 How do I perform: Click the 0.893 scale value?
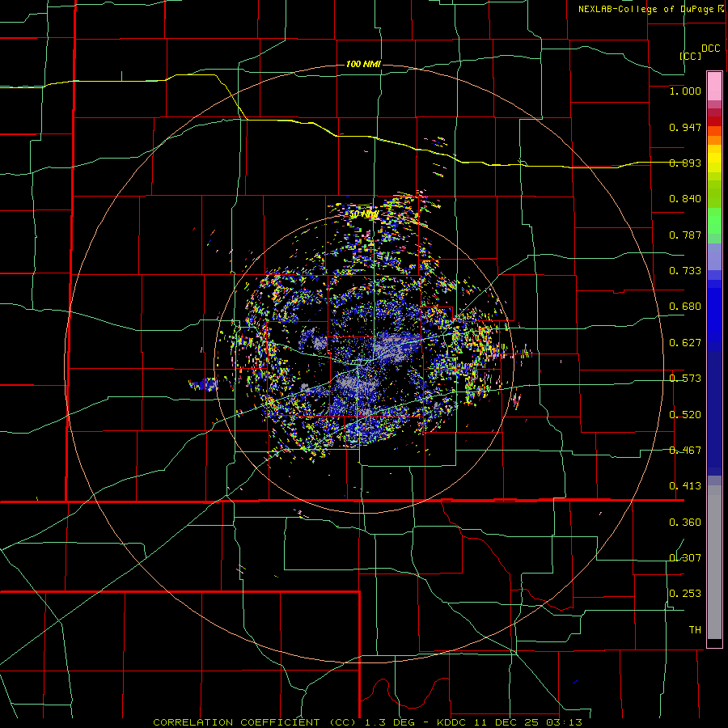pyautogui.click(x=685, y=163)
